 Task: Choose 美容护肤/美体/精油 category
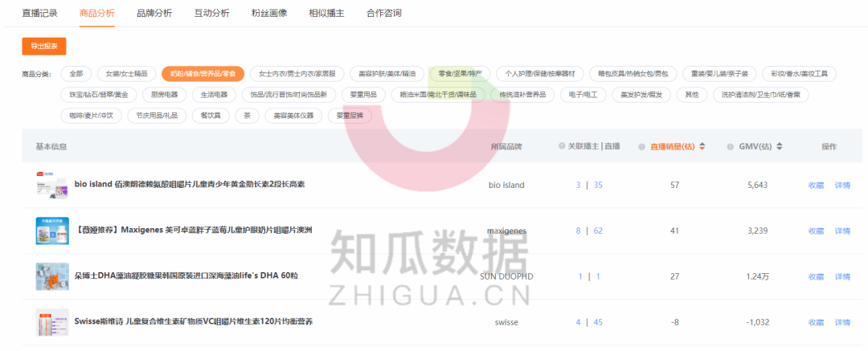(x=387, y=74)
